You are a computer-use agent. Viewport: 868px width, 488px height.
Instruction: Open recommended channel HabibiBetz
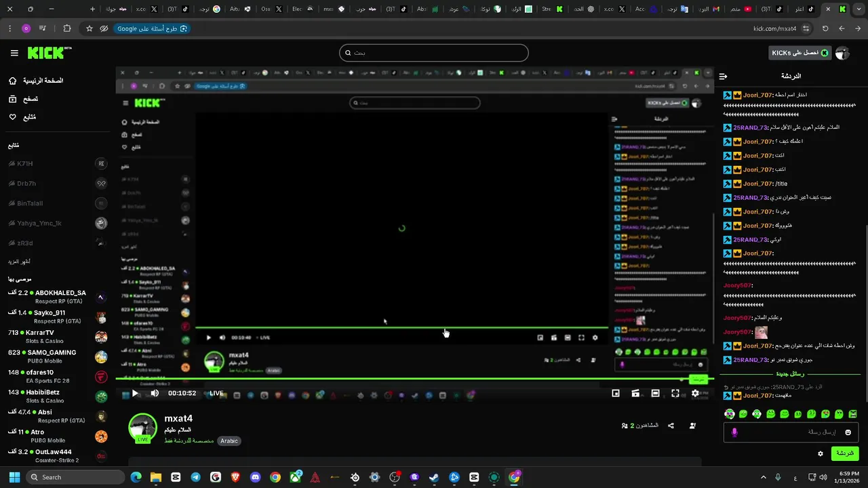coord(57,396)
